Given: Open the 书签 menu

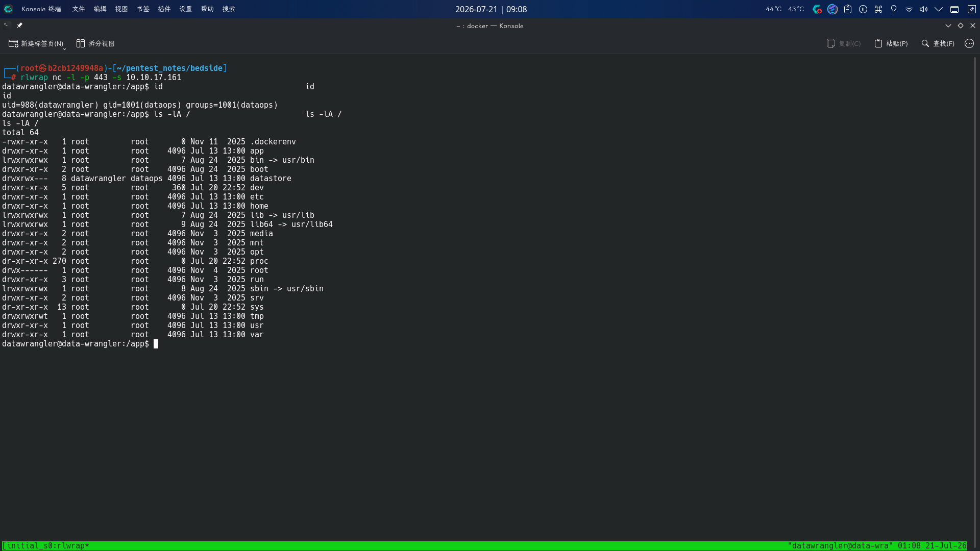Looking at the screenshot, I should point(143,9).
